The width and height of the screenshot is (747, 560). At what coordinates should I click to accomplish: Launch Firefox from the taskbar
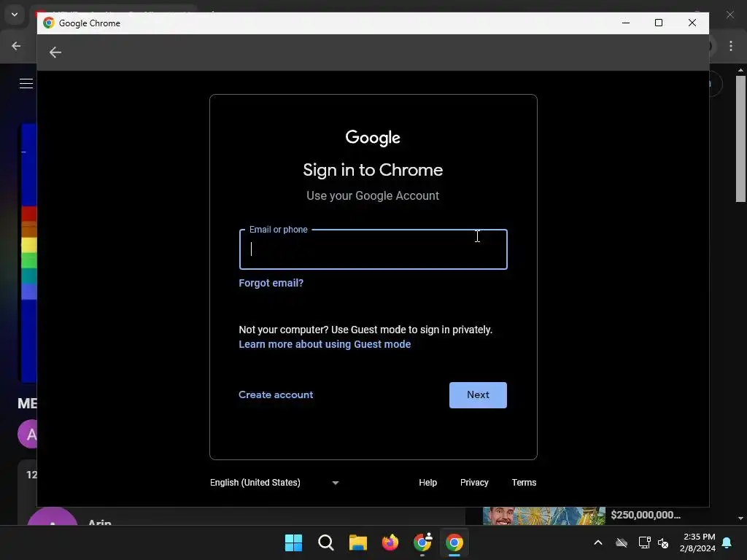(x=390, y=542)
